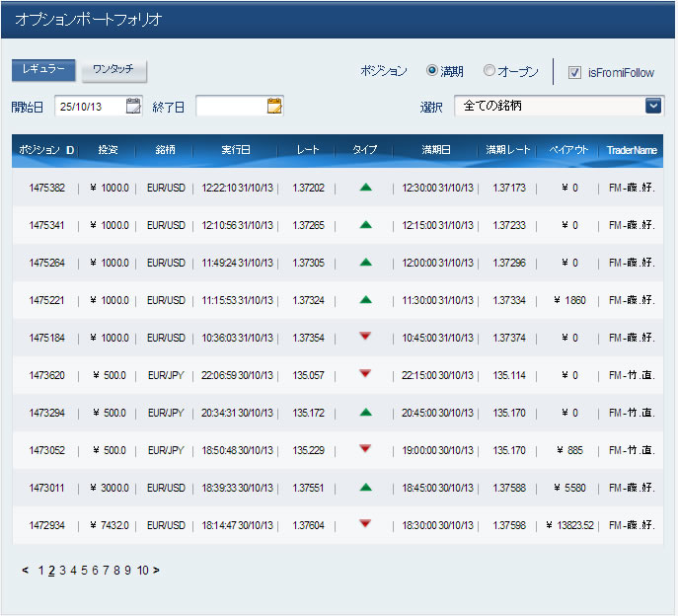The width and height of the screenshot is (678, 616).
Task: Click payout value ¥ 5580
Action: pyautogui.click(x=569, y=488)
